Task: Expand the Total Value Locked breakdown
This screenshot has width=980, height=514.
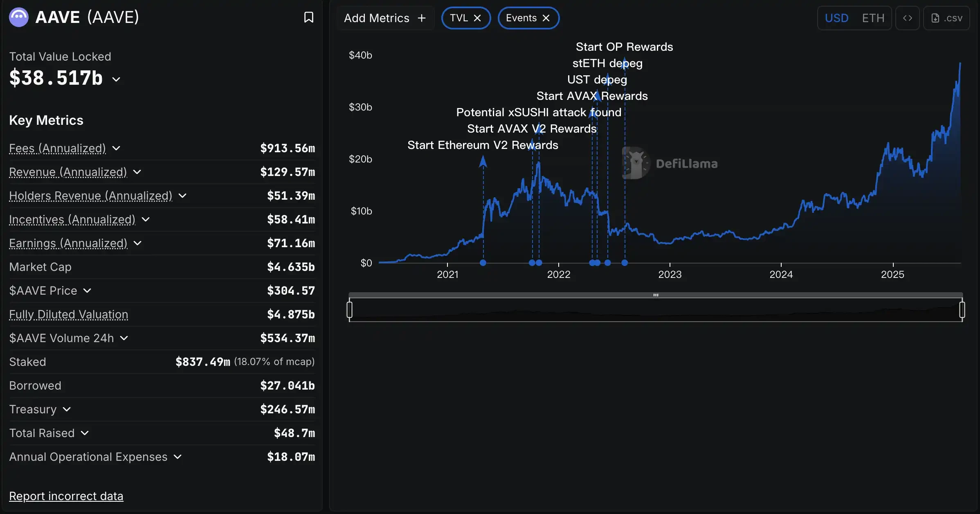Action: [117, 79]
